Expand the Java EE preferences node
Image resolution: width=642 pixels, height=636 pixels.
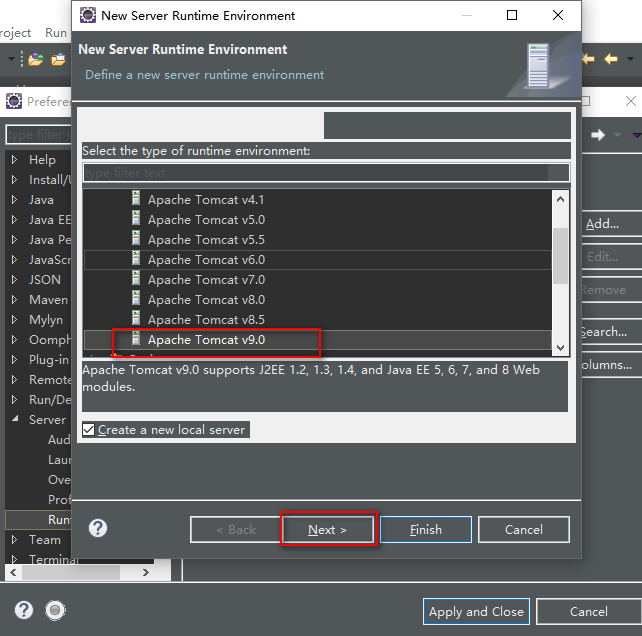(14, 220)
